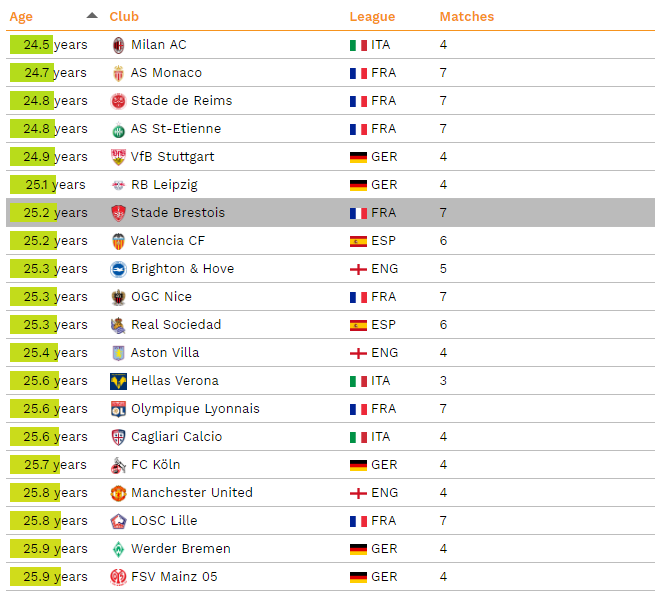Click the England flag beside Aston Villa
Viewport: 655px width, 600px height.
pos(358,353)
